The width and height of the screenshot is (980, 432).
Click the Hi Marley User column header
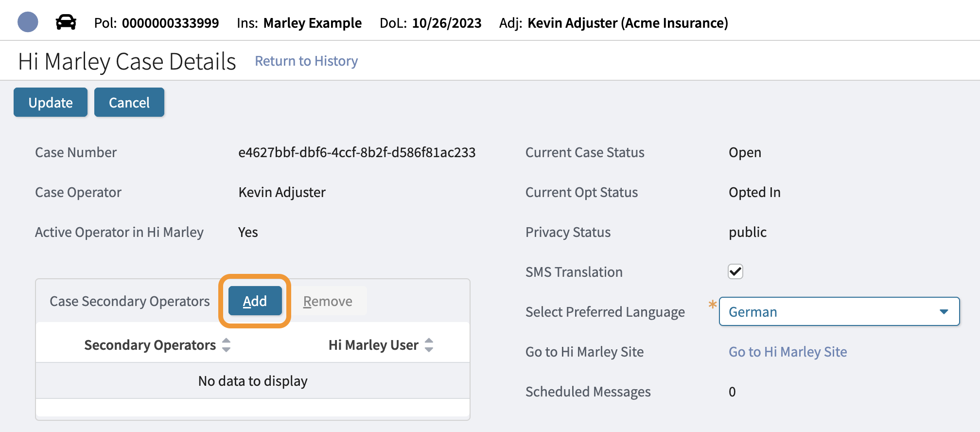coord(373,345)
